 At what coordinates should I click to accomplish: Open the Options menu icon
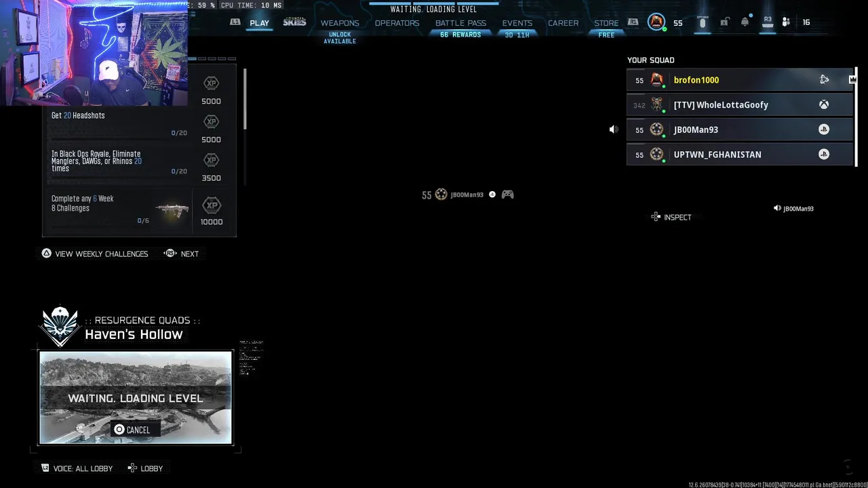point(703,22)
